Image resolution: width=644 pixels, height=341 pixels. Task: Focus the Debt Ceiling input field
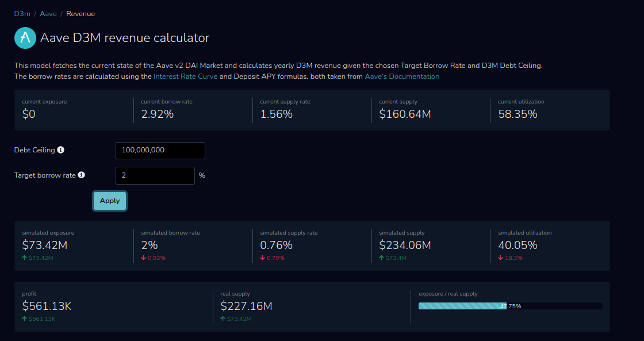(160, 150)
